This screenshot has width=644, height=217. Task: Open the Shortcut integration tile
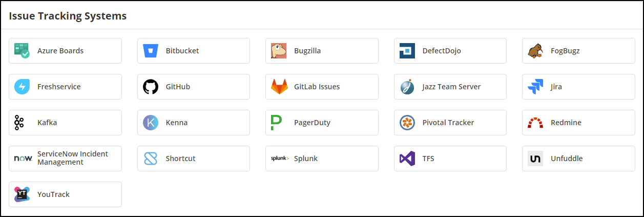click(194, 159)
